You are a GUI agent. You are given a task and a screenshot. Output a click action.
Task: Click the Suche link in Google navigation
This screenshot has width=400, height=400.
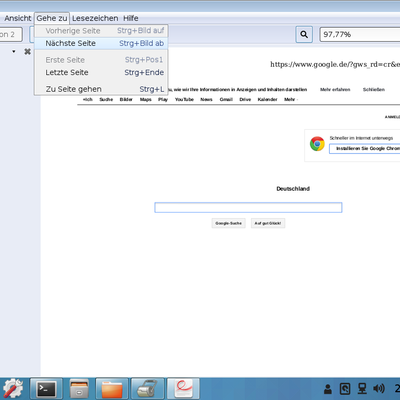[106, 99]
